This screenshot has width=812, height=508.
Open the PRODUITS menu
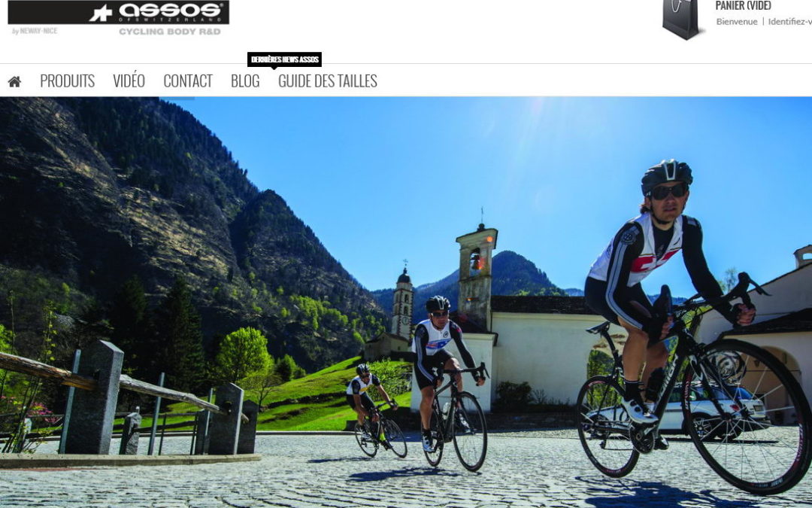click(x=68, y=81)
